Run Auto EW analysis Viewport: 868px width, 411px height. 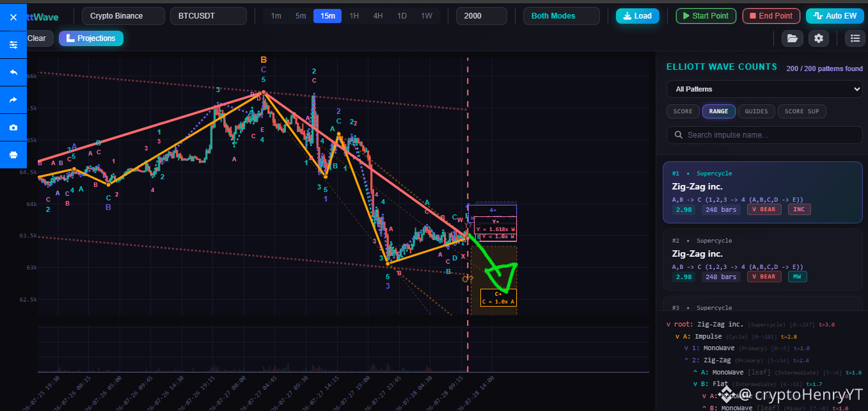(x=835, y=16)
